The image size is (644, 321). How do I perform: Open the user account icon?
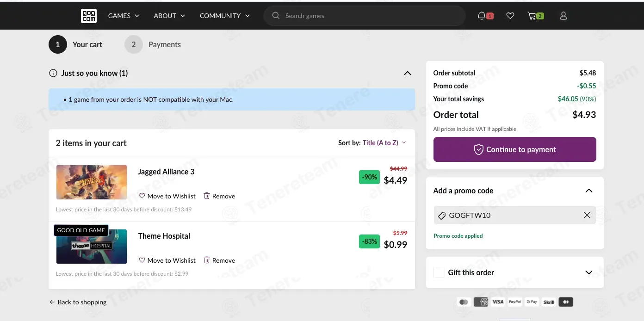tap(563, 16)
